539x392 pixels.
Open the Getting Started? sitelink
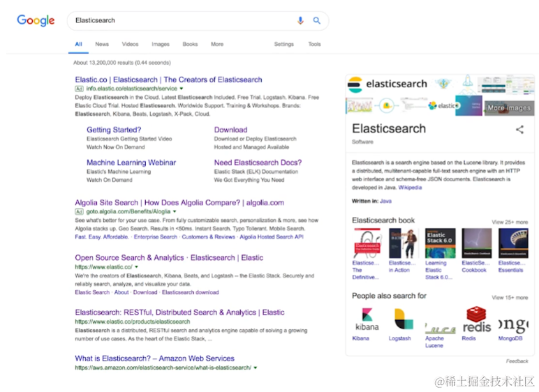(114, 130)
